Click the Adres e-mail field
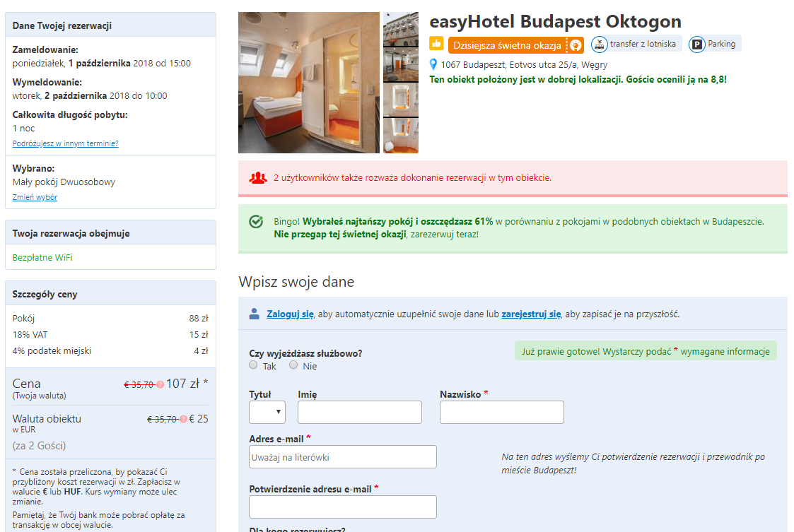 coord(342,456)
